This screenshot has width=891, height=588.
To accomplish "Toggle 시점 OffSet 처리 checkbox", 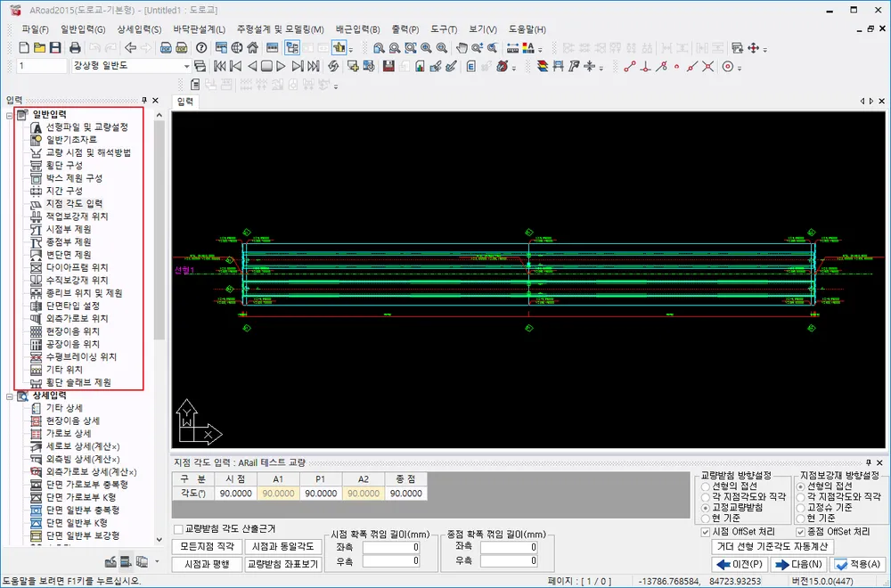I will 705,532.
